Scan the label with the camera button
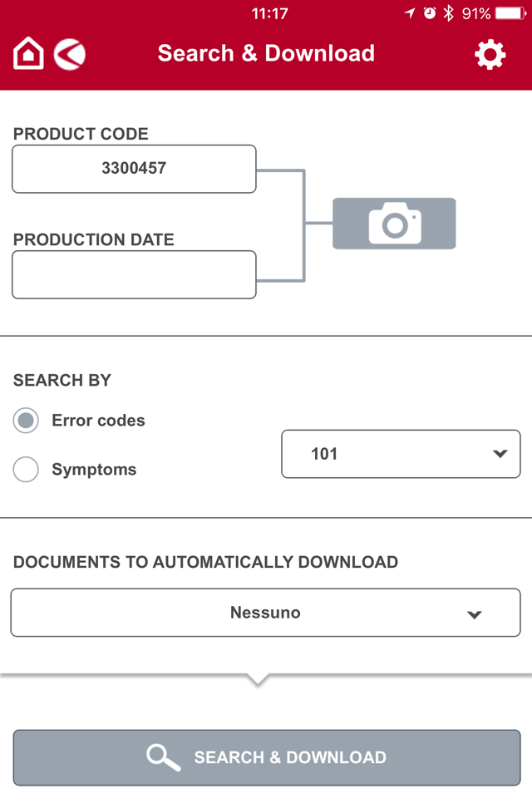 click(x=394, y=224)
